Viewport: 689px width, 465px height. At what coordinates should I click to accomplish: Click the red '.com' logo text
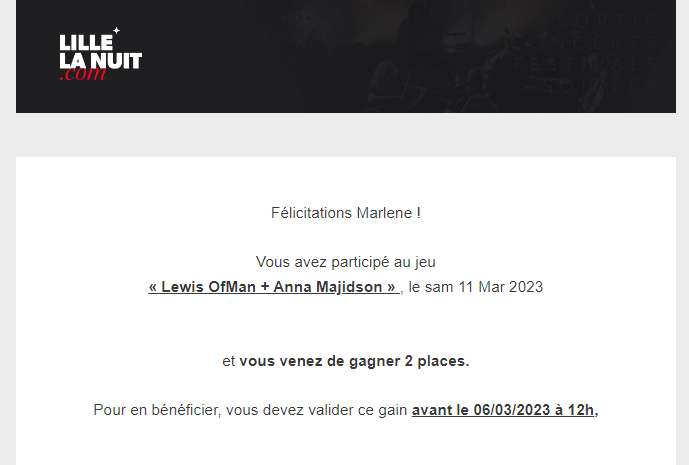tap(83, 74)
